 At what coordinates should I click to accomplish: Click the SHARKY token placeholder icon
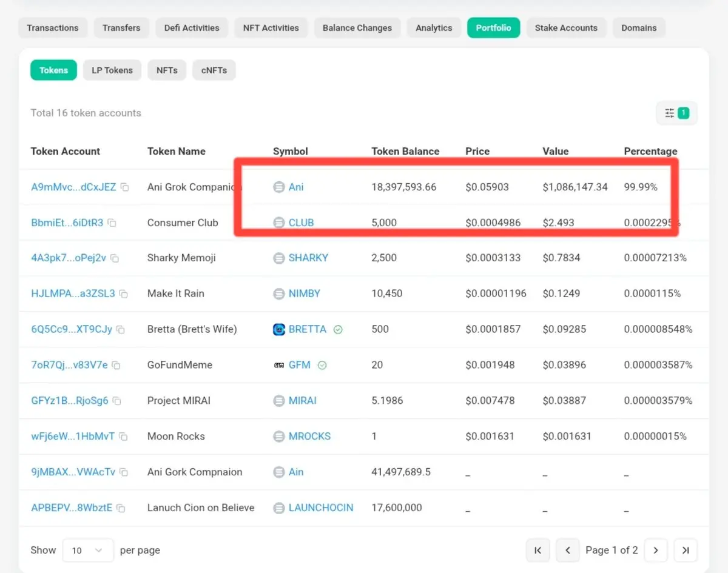pos(279,258)
